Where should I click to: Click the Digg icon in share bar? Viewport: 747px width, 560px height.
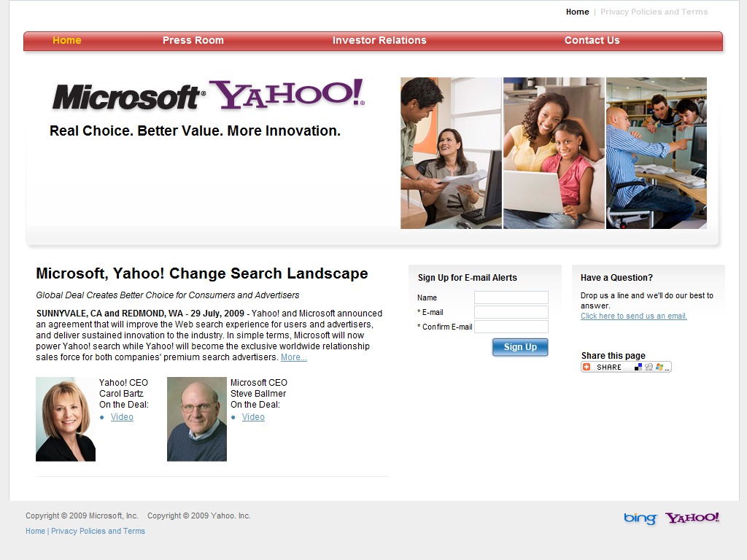point(649,367)
